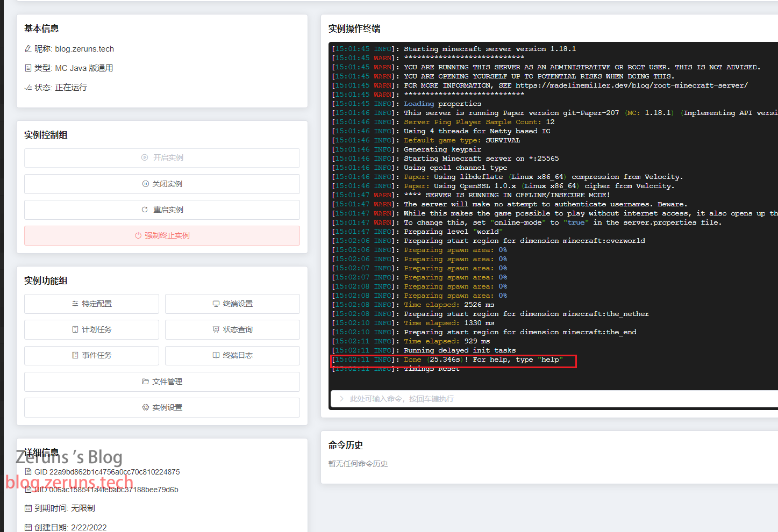Click the folder icon beside 文件管理
The height and width of the screenshot is (532, 778).
point(145,382)
